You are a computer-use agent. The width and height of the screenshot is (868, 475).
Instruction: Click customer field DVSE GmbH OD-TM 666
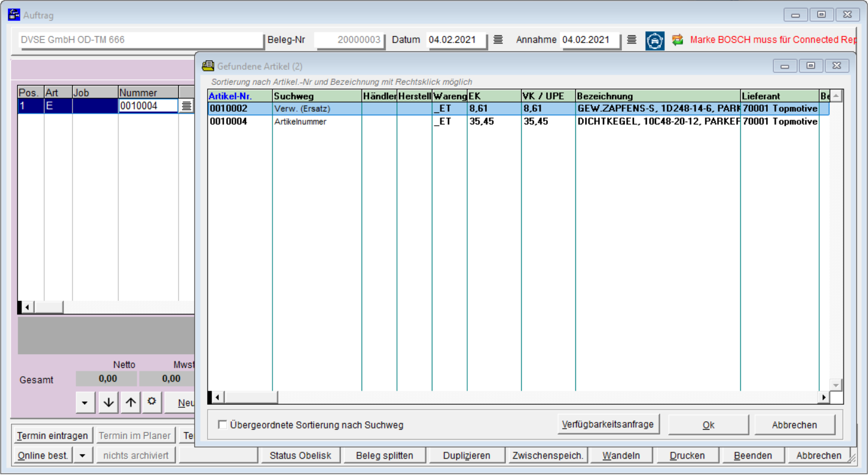point(140,40)
